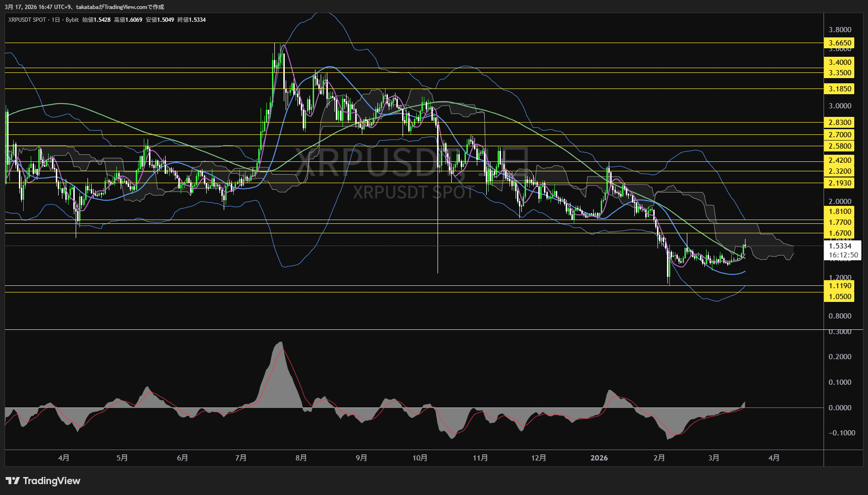Click the 終値 1.5334 value in header
This screenshot has width=868, height=495.
pyautogui.click(x=197, y=20)
